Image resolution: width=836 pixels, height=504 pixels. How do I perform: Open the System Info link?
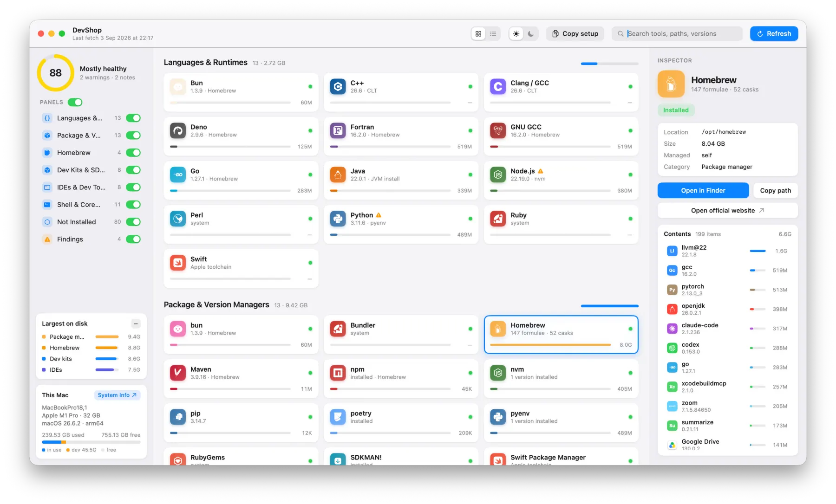117,395
